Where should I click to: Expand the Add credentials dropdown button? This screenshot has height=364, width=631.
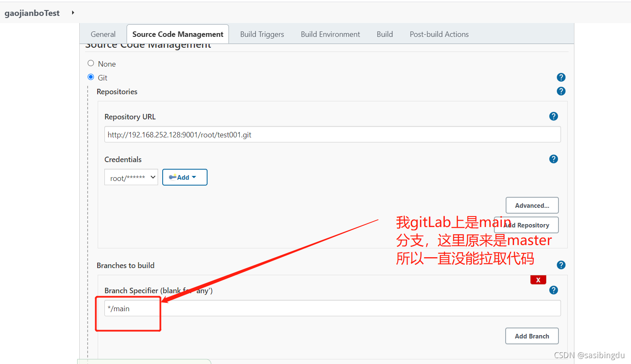tap(185, 177)
